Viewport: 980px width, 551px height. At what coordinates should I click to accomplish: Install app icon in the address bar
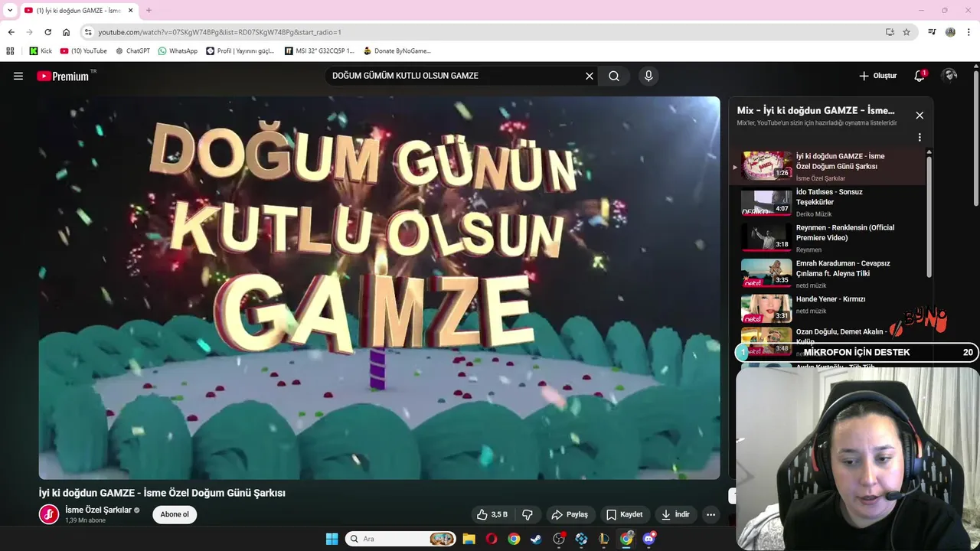pos(890,32)
